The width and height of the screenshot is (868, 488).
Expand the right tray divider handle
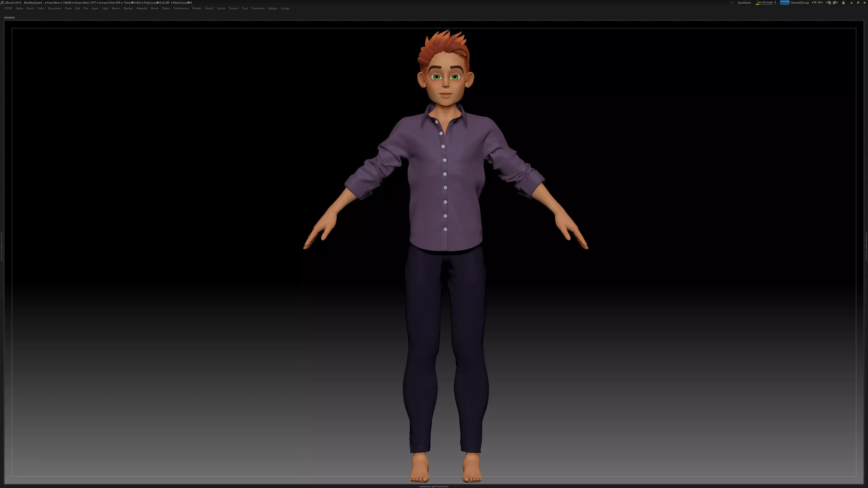click(x=866, y=247)
